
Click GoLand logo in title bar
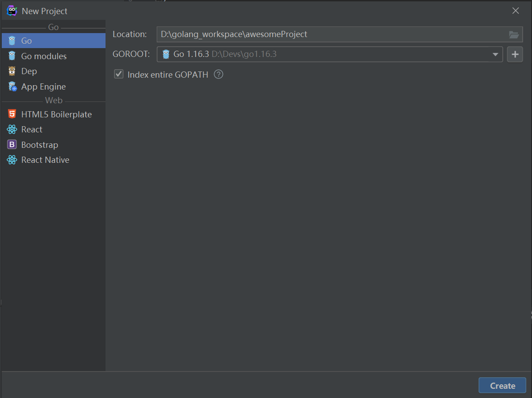[12, 11]
